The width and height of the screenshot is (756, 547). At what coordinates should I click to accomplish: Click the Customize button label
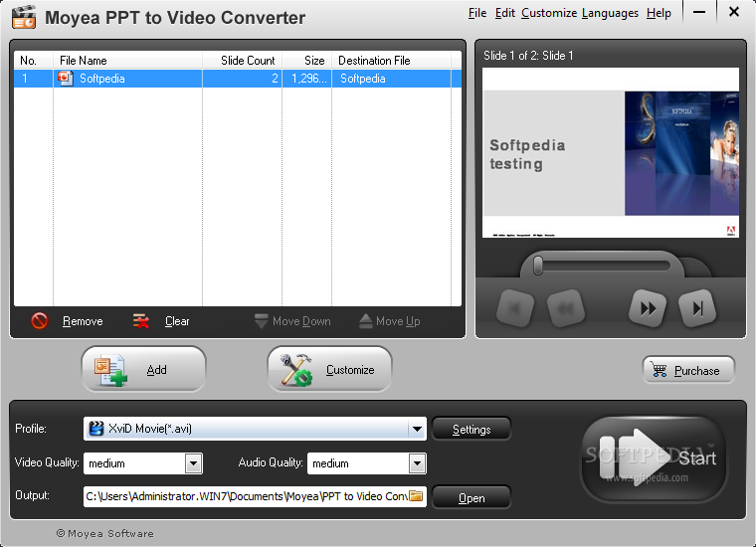coord(350,370)
